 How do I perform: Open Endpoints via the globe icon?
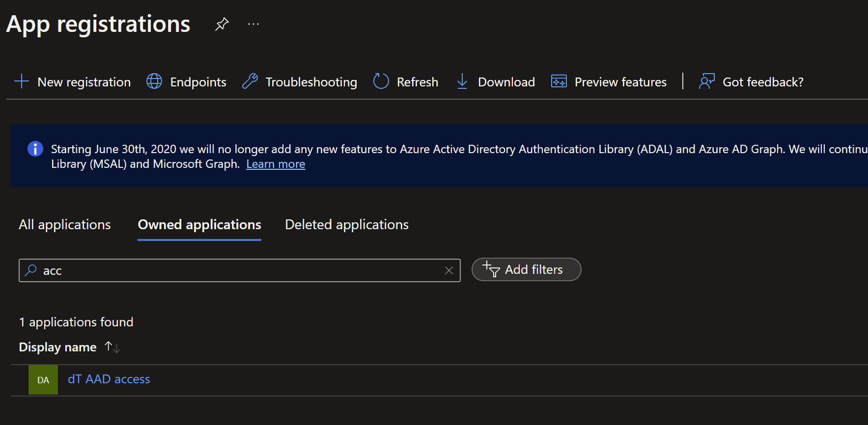pyautogui.click(x=154, y=81)
